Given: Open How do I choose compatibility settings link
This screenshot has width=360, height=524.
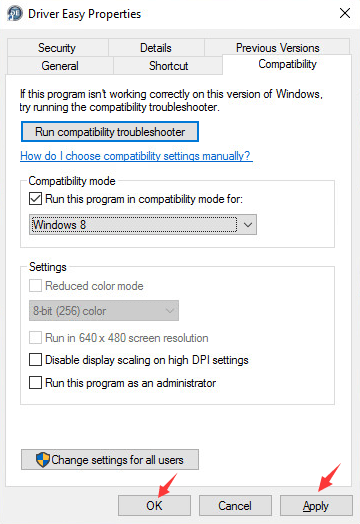Looking at the screenshot, I should click(x=136, y=156).
